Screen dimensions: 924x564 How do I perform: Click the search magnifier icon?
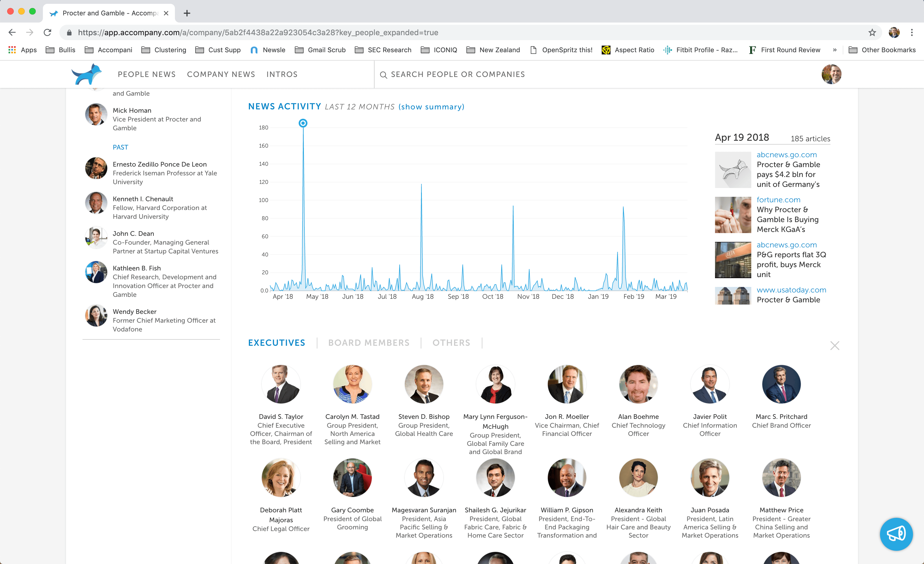click(383, 75)
